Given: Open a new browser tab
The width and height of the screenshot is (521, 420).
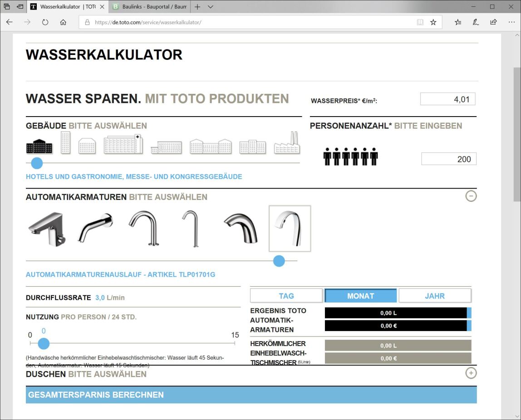Looking at the screenshot, I should click(197, 7).
